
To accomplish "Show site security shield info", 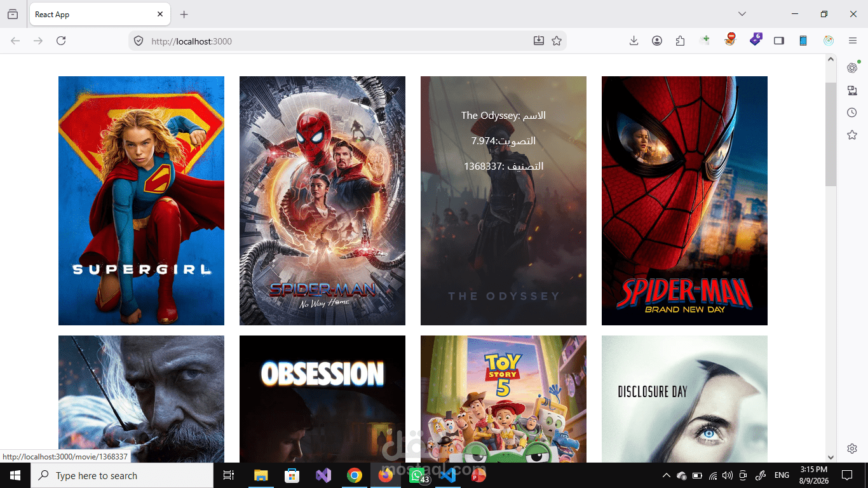I will (139, 41).
